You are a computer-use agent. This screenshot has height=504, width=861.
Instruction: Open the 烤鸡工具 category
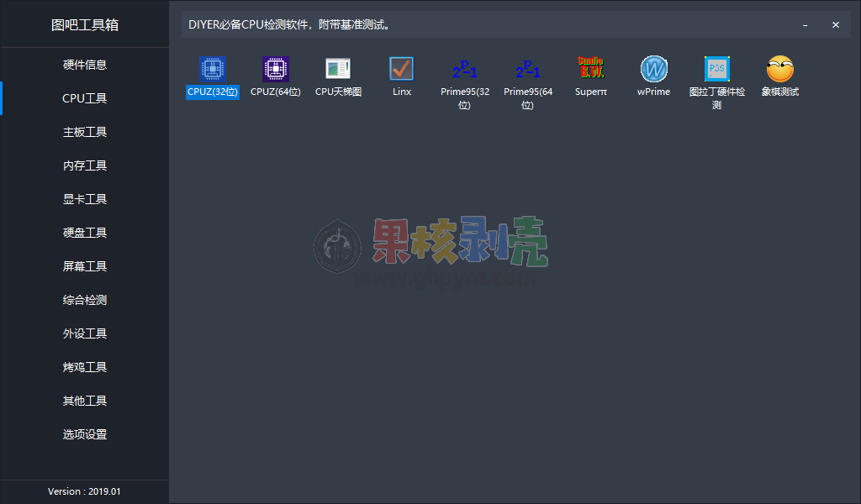pos(85,367)
